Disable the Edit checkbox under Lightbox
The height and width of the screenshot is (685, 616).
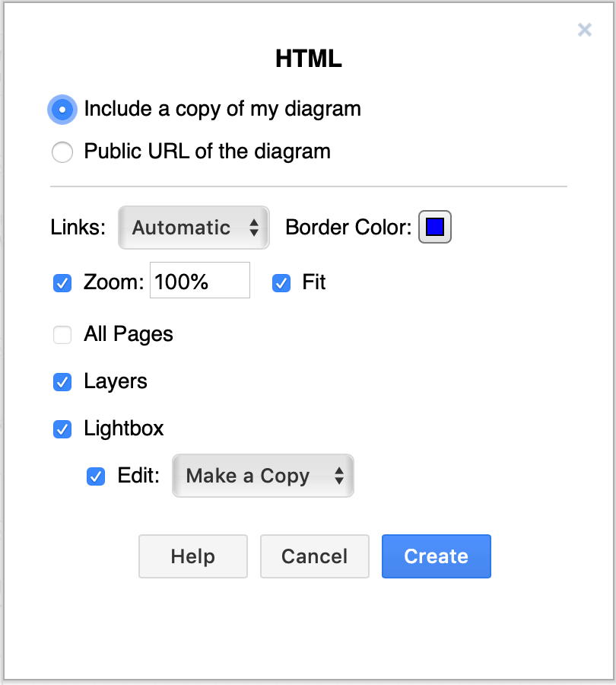click(96, 476)
